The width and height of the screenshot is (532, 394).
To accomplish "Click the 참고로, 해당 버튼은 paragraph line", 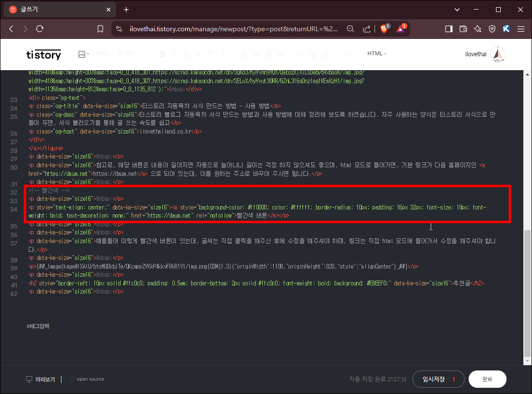I will (x=257, y=169).
